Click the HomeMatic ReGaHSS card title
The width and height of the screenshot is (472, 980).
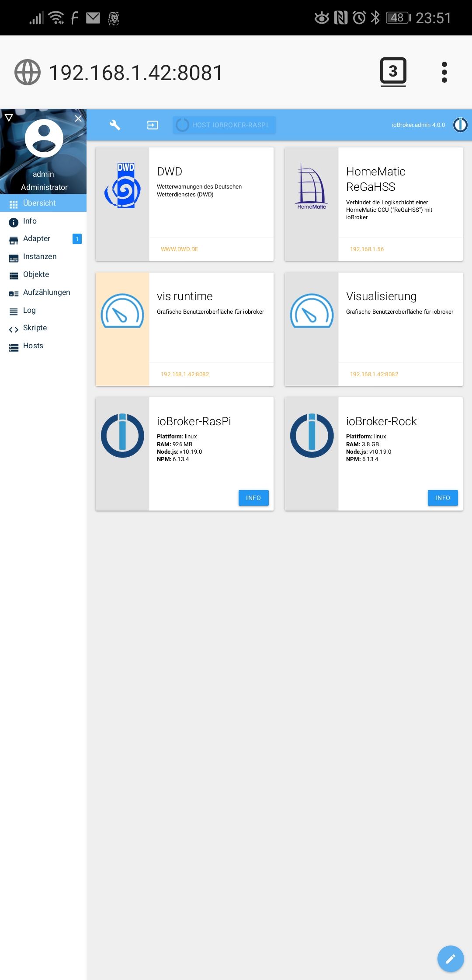pyautogui.click(x=376, y=179)
